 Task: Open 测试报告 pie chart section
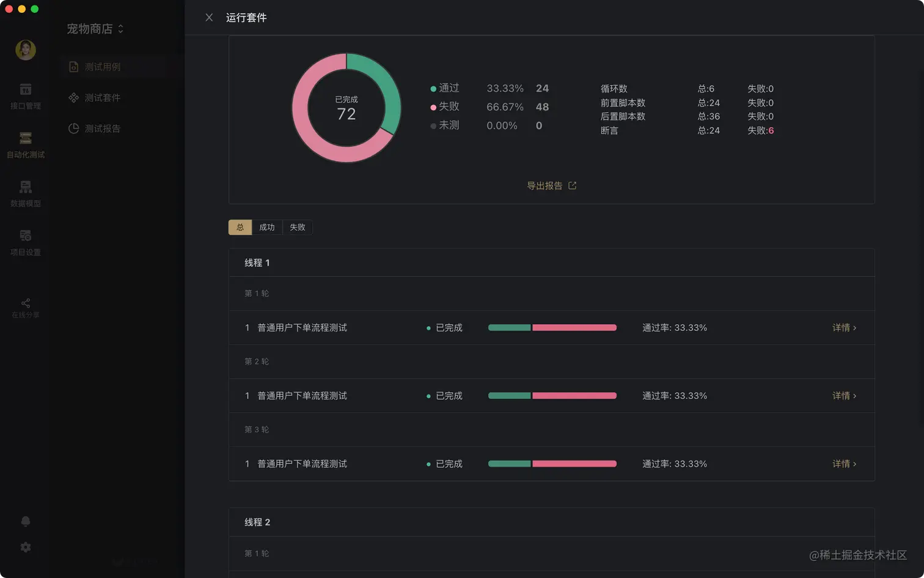[101, 128]
